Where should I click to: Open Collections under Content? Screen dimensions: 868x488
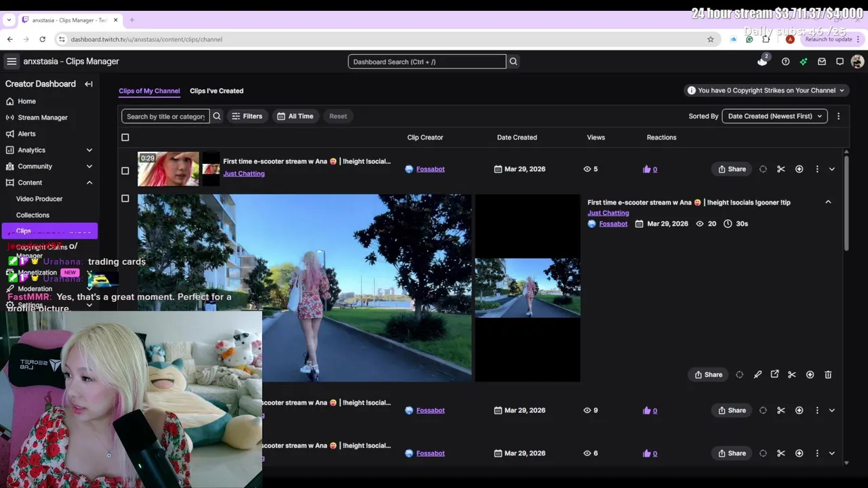[x=33, y=215]
